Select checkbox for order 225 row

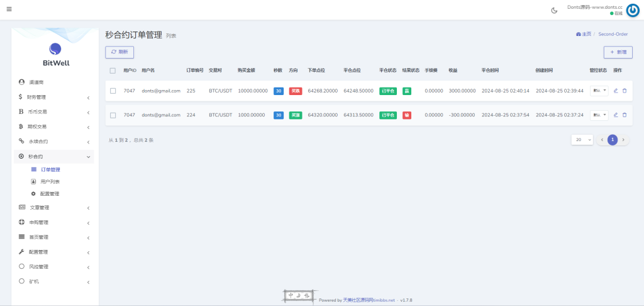click(x=113, y=91)
